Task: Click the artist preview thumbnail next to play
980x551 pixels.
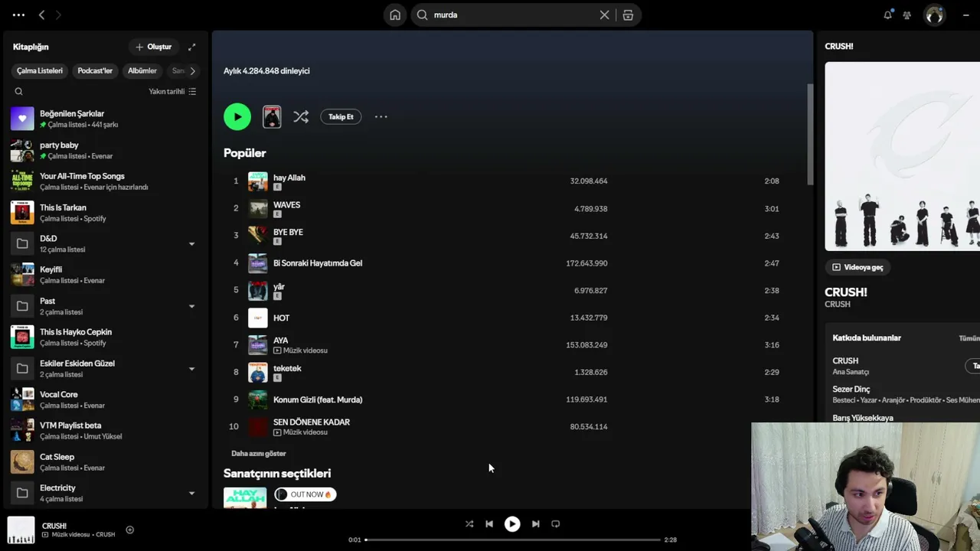Action: [272, 116]
